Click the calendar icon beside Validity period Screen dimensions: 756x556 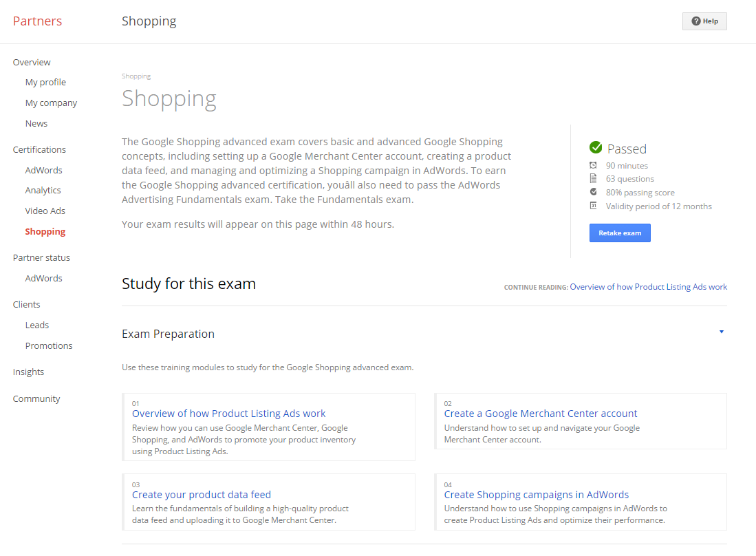pos(593,206)
